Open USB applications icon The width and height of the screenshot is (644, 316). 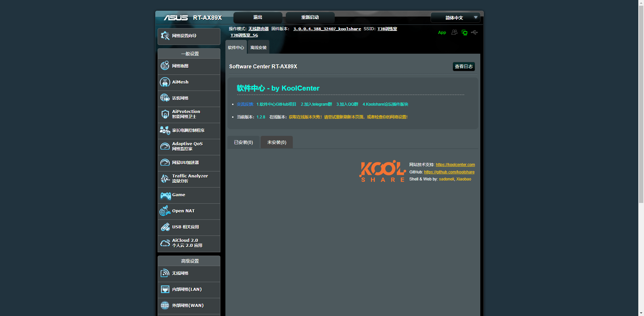point(165,227)
